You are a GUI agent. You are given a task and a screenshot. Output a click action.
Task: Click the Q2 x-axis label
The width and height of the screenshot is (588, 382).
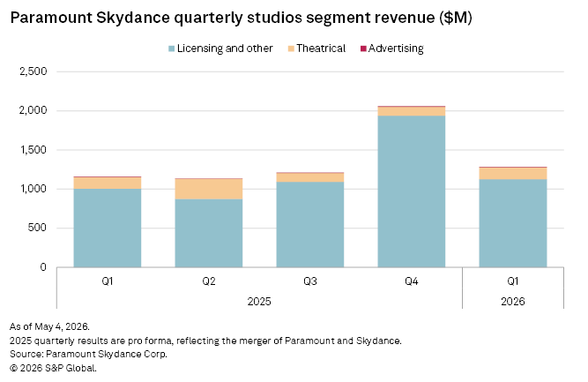[209, 281]
